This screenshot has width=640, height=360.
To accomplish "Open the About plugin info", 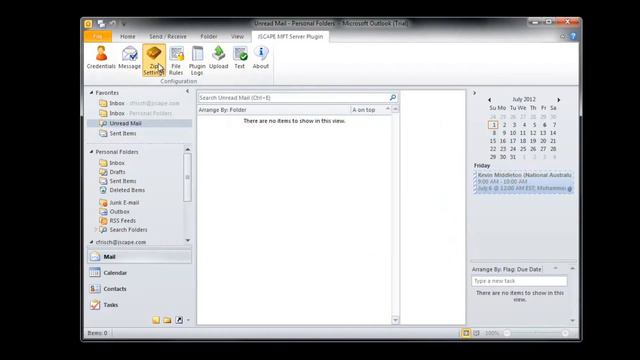I will 260,58.
